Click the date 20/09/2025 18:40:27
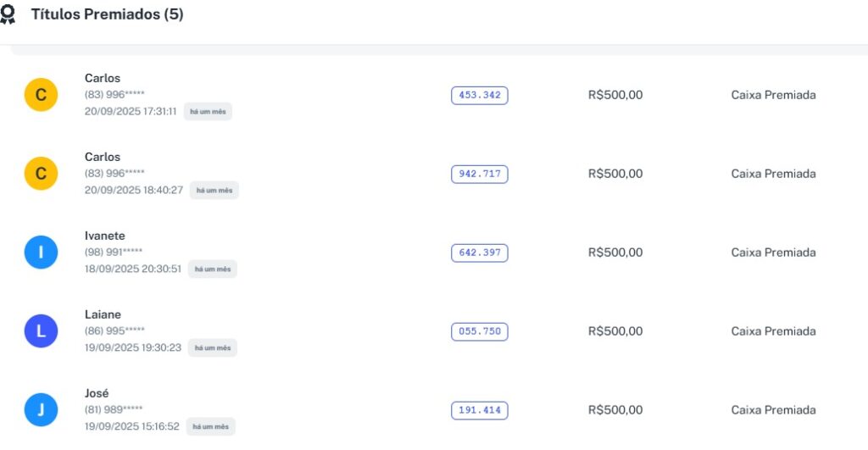The height and width of the screenshot is (450, 868). pyautogui.click(x=134, y=190)
